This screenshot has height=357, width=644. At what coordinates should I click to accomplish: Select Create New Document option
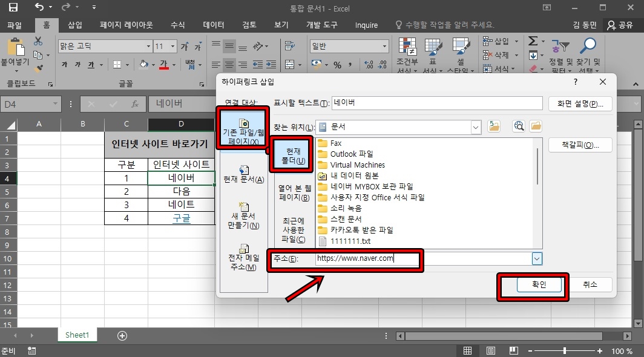(x=243, y=215)
